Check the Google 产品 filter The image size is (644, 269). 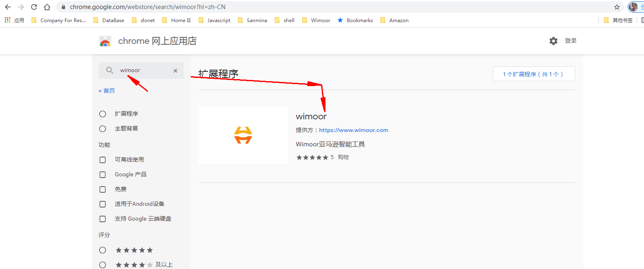pos(103,175)
